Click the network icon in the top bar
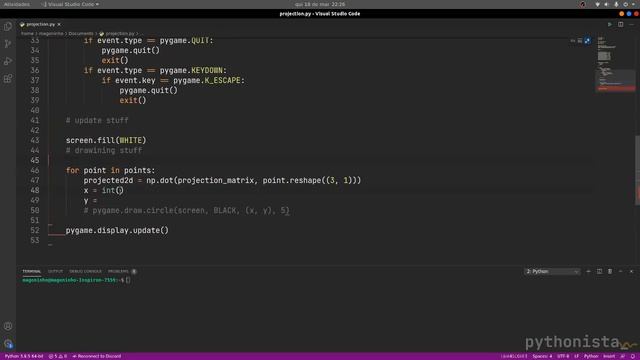This screenshot has height=360, width=640. click(598, 4)
